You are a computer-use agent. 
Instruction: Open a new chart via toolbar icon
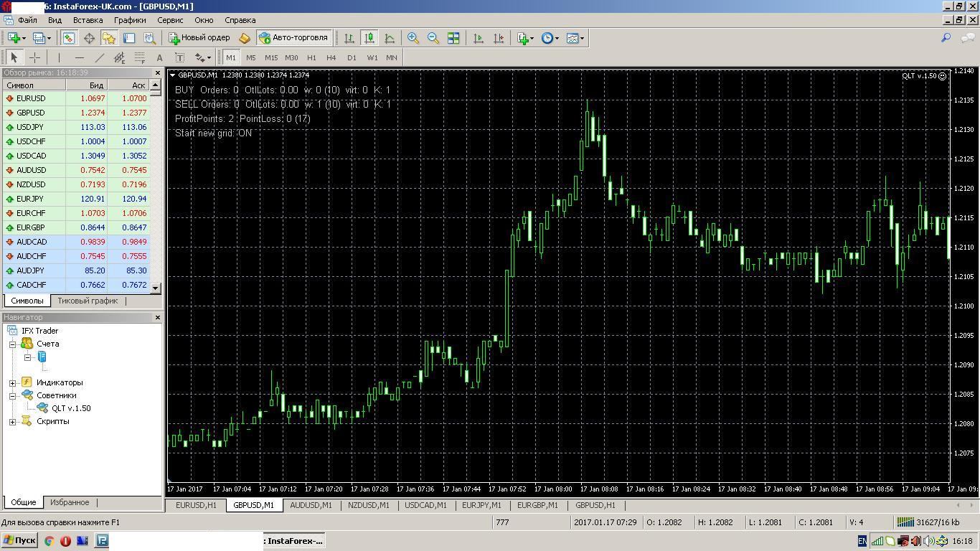pos(15,38)
